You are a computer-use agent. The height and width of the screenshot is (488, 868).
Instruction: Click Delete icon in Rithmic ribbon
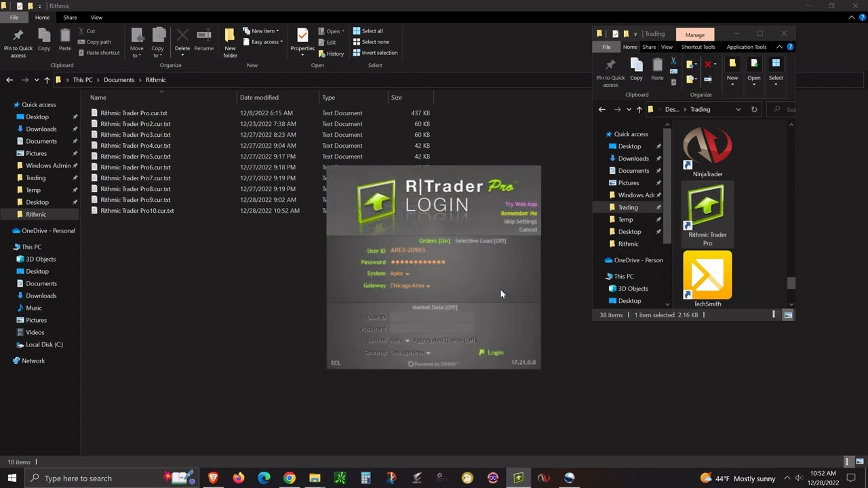click(182, 39)
